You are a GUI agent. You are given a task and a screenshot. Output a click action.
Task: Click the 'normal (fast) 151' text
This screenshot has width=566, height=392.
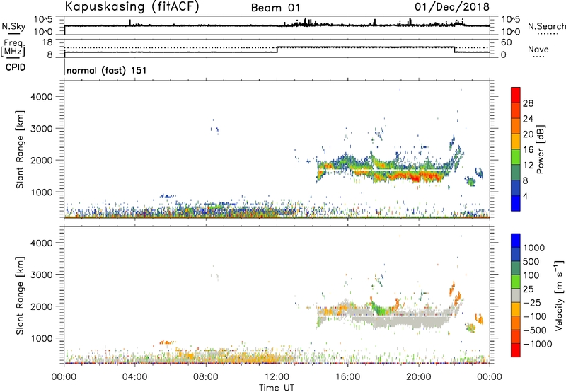tap(107, 70)
